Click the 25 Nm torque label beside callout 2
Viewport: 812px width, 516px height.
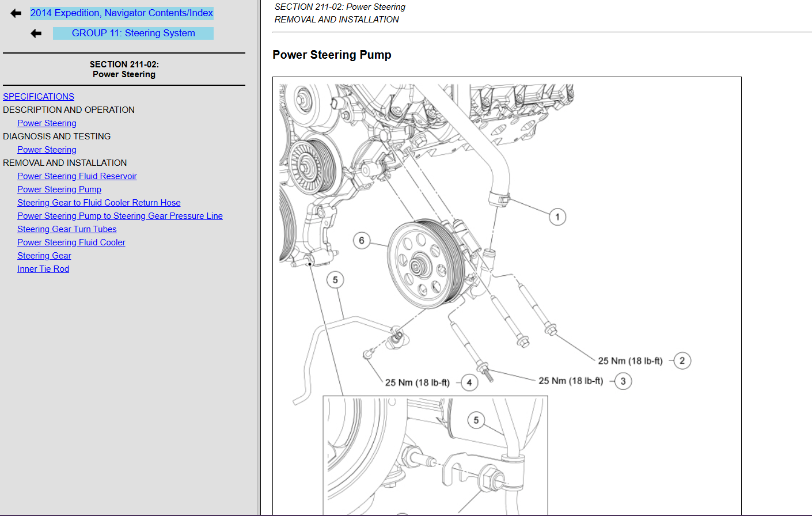pyautogui.click(x=630, y=361)
